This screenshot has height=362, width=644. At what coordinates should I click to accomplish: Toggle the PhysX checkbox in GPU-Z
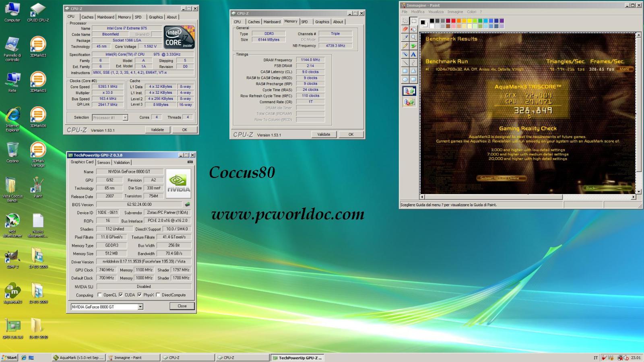pos(139,295)
